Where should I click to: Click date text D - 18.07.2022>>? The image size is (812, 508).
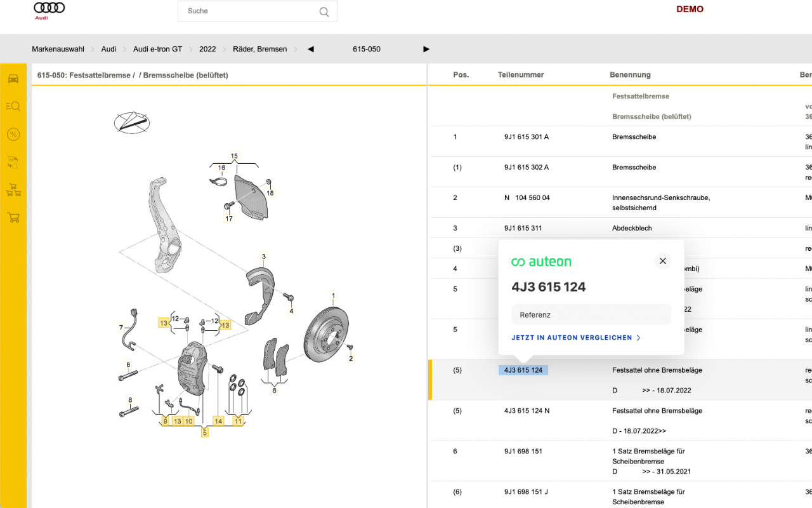click(x=639, y=431)
